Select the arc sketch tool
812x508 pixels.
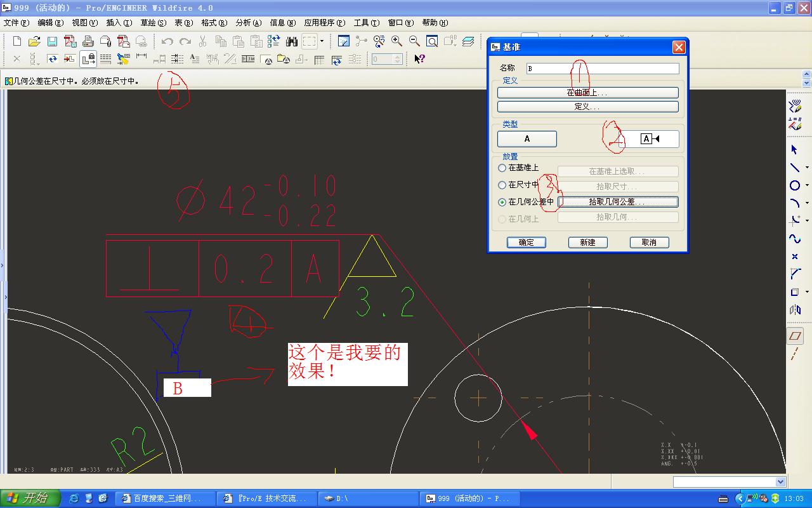tap(794, 203)
